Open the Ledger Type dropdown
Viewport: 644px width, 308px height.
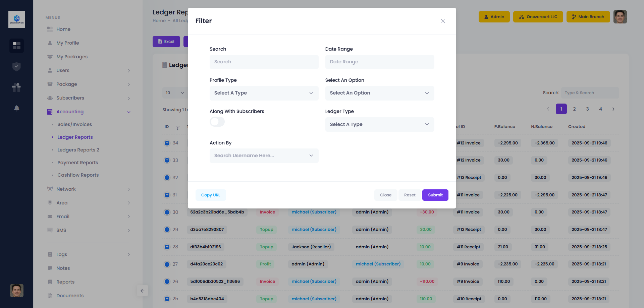[x=379, y=124]
